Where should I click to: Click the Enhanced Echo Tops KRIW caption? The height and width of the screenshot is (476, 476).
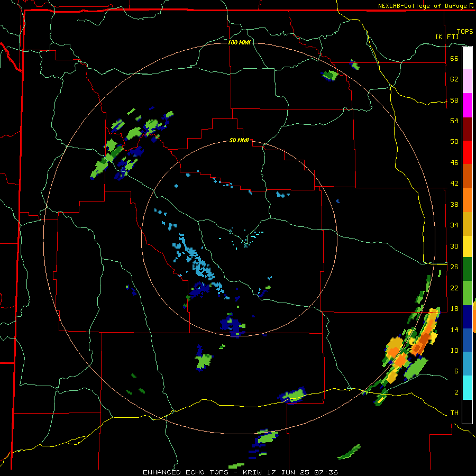click(240, 472)
